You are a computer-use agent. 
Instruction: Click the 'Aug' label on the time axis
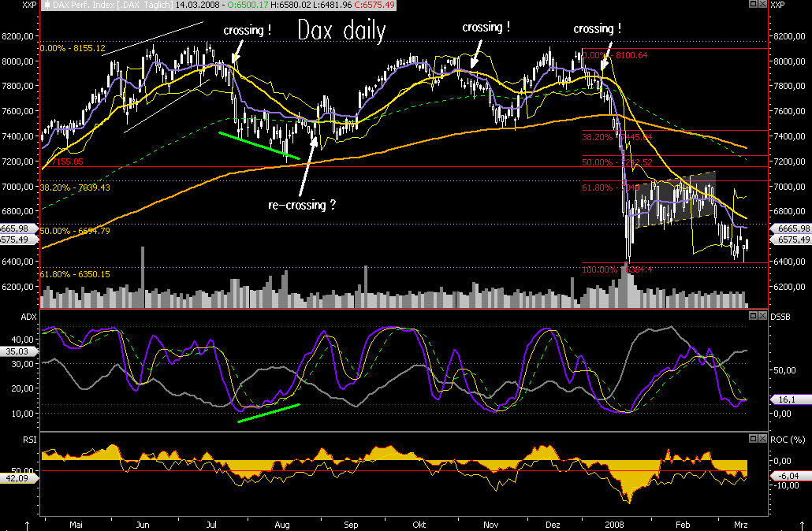point(282,525)
